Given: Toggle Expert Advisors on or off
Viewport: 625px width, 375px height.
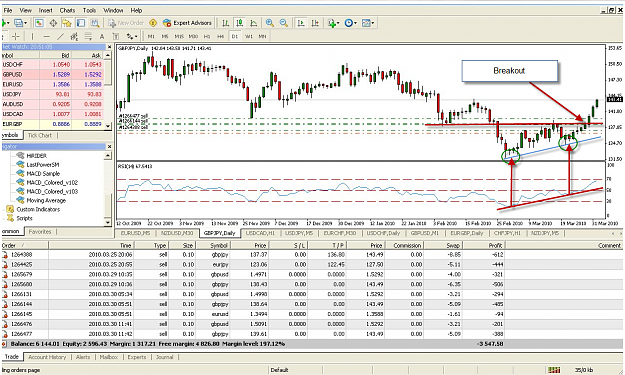Looking at the screenshot, I should [x=187, y=23].
